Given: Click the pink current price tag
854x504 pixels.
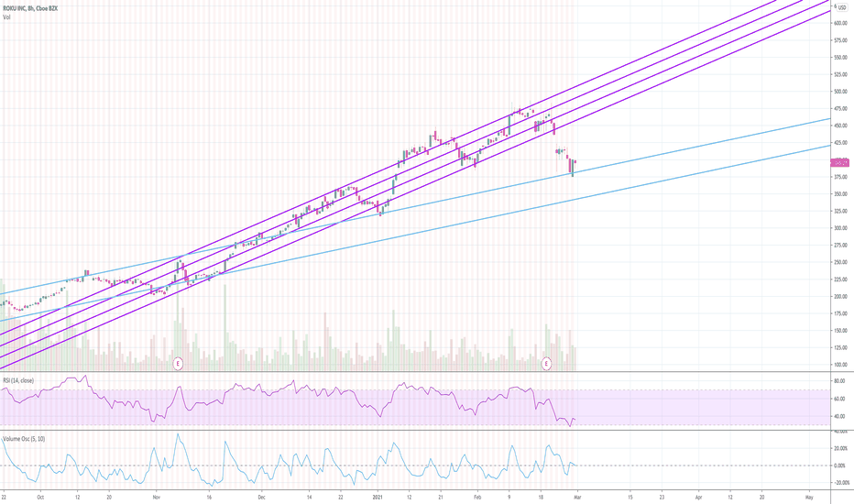Looking at the screenshot, I should [x=840, y=162].
